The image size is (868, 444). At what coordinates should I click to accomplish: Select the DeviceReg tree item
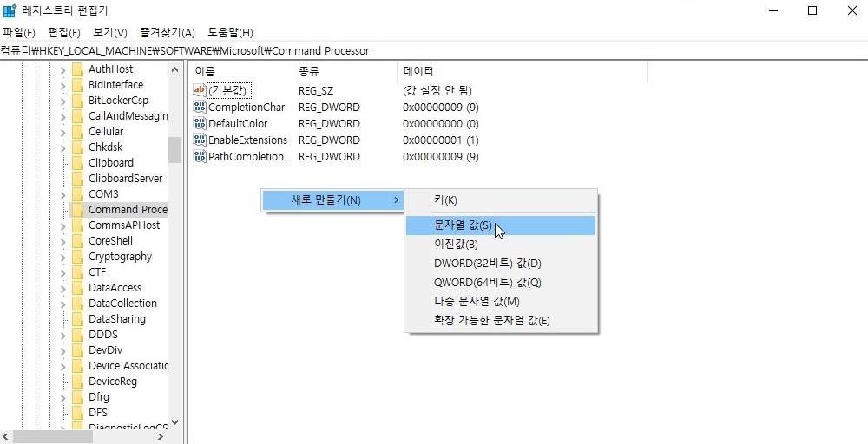click(113, 382)
